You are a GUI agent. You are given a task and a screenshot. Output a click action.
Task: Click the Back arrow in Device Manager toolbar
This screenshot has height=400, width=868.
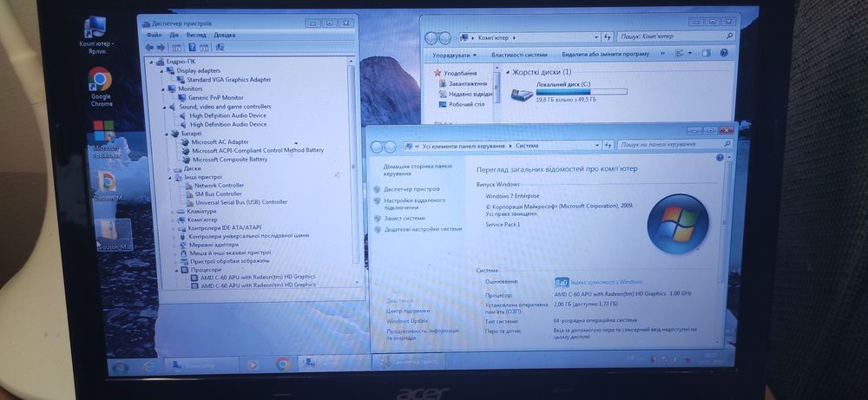point(149,48)
